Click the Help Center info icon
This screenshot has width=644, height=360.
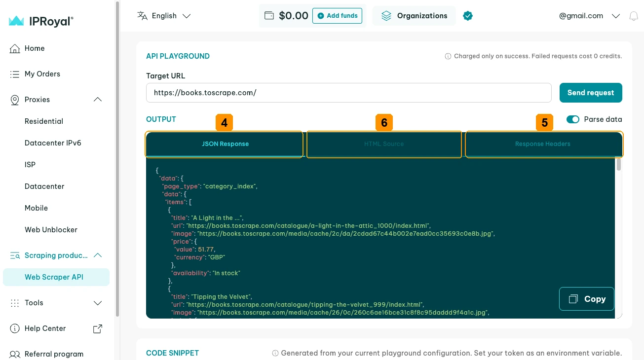tap(15, 328)
